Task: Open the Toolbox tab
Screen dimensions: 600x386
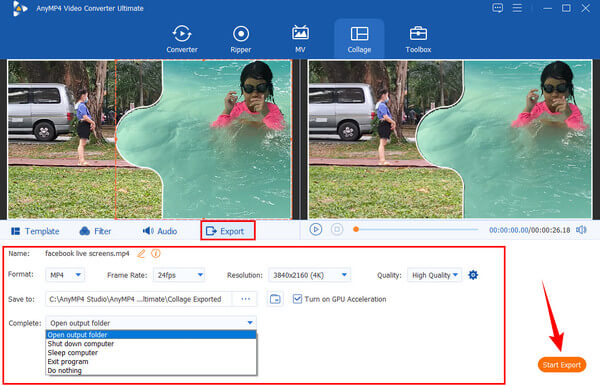Action: point(418,39)
